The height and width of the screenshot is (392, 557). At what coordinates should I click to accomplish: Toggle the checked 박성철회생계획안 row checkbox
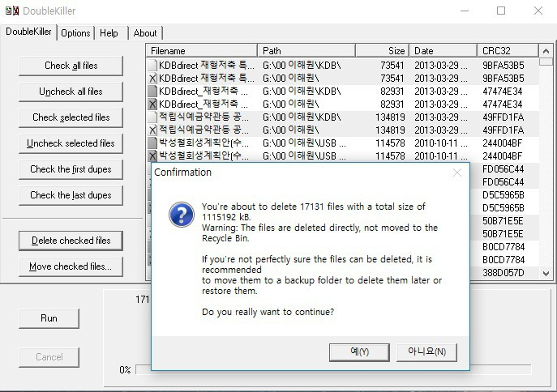coord(152,156)
